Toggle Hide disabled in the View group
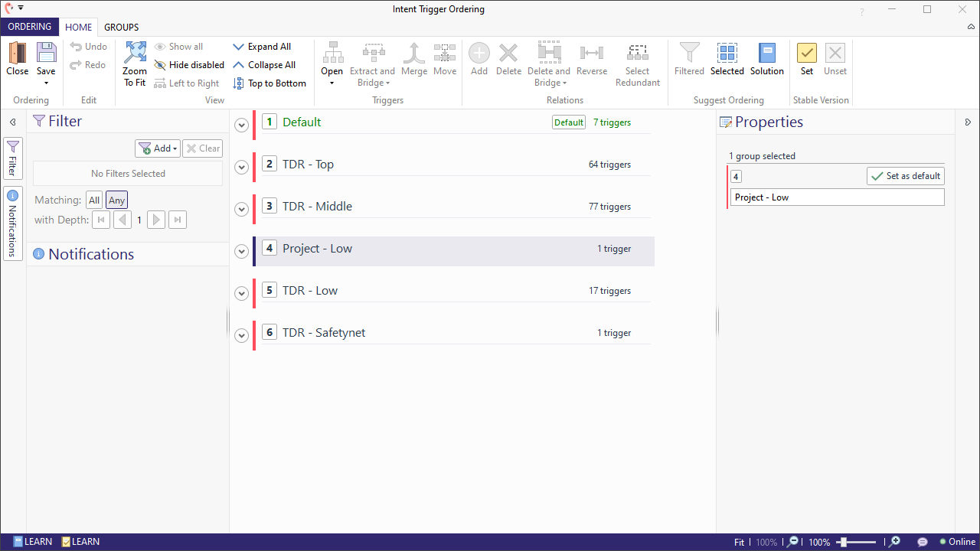This screenshot has height=551, width=980. pyautogui.click(x=188, y=64)
